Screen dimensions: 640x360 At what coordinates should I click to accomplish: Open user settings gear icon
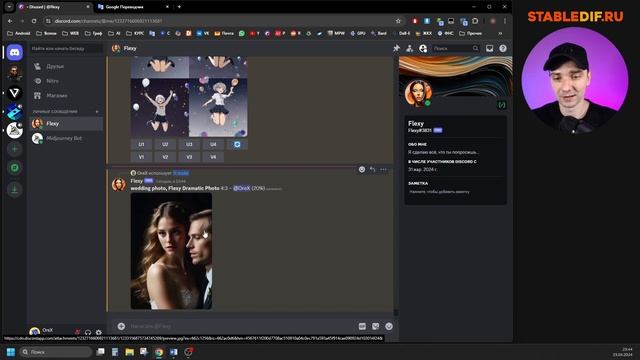tap(98, 332)
